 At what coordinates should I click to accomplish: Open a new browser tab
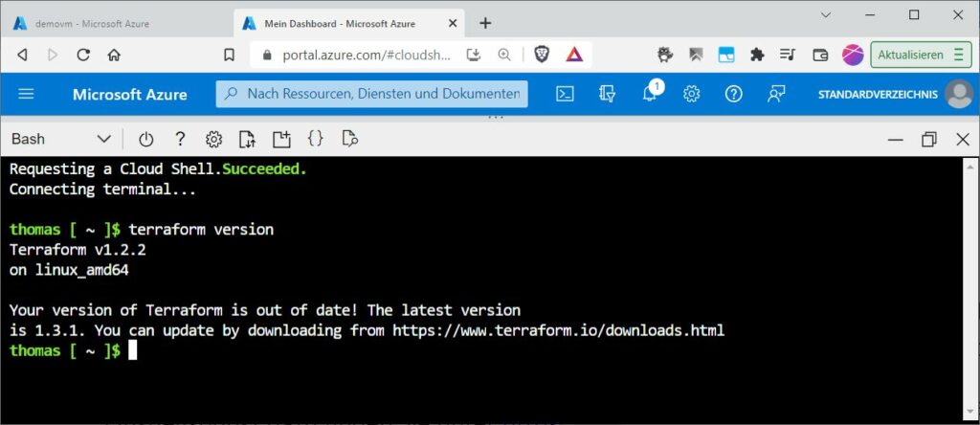[485, 24]
